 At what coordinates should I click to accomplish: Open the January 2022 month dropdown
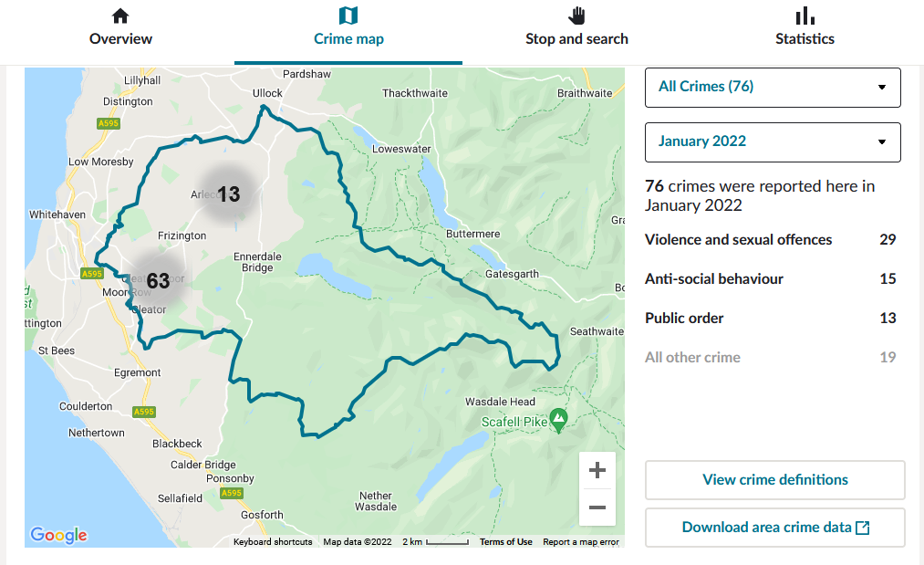coord(773,142)
